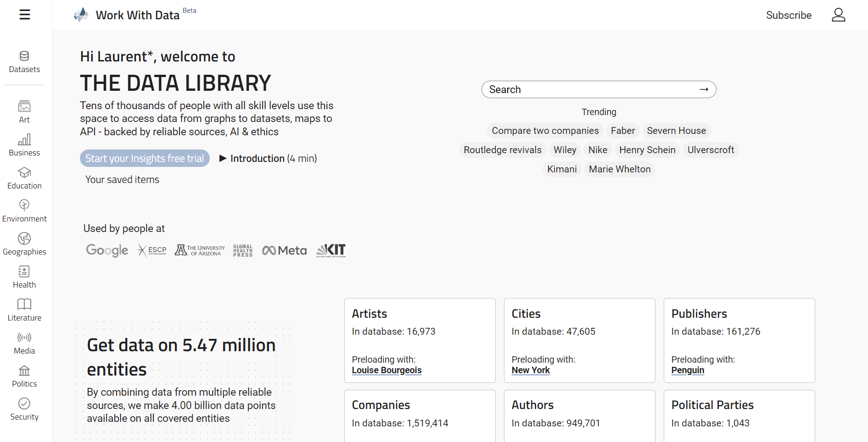
Task: Click 'In database: 47,605' text
Action: (x=553, y=331)
